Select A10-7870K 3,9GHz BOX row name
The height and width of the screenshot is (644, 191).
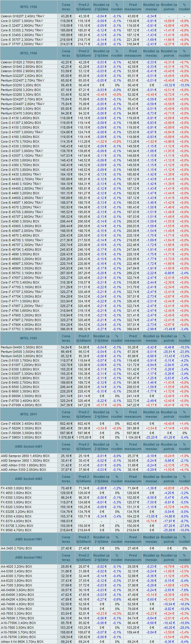[18, 637]
